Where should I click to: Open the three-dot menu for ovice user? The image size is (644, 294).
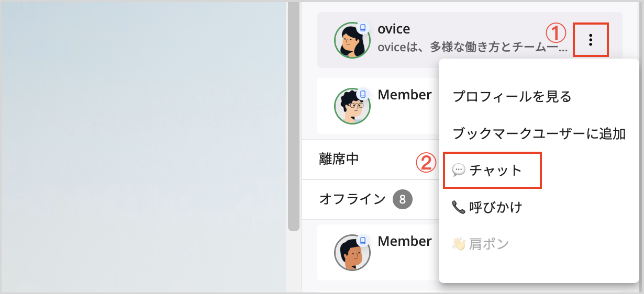591,40
